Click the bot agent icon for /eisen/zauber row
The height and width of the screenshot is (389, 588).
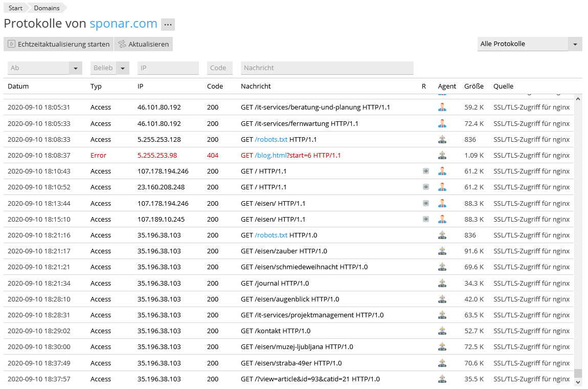click(x=442, y=251)
